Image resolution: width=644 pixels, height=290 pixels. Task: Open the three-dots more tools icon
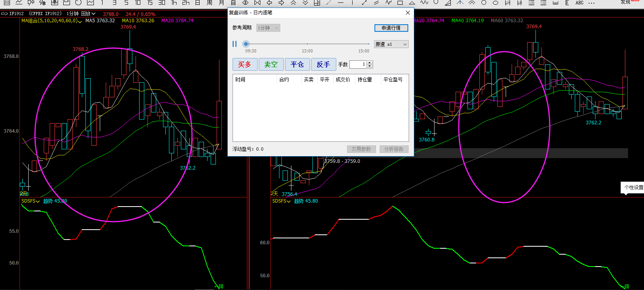click(x=592, y=2)
